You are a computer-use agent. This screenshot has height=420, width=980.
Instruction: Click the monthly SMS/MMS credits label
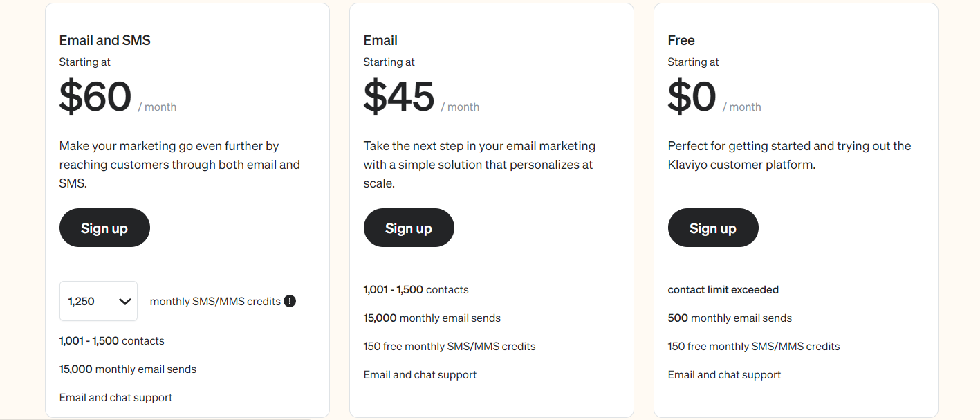[215, 301]
